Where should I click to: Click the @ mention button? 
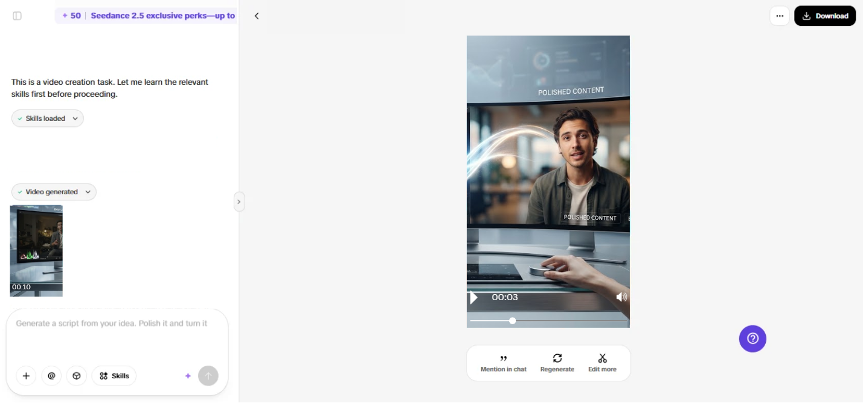pos(51,376)
